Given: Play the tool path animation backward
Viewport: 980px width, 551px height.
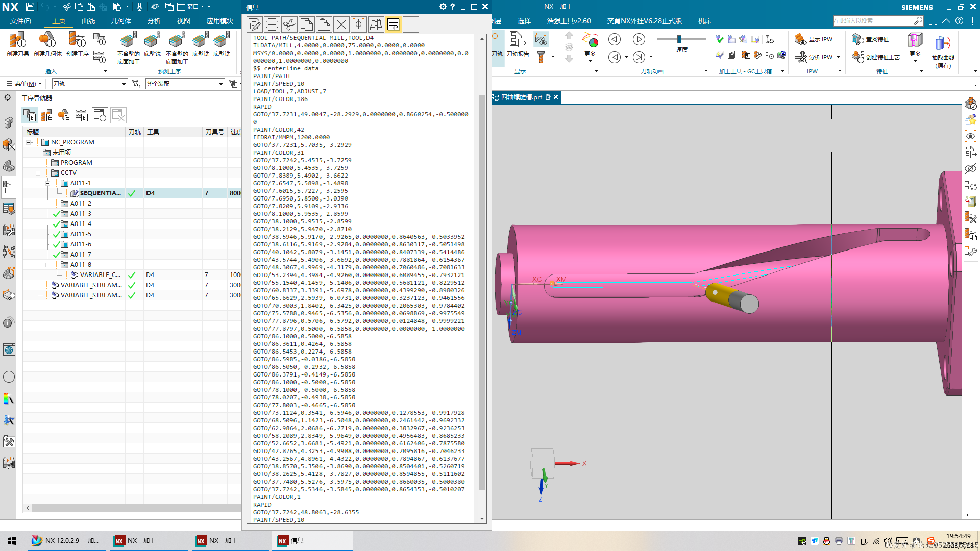Looking at the screenshot, I should 615,39.
